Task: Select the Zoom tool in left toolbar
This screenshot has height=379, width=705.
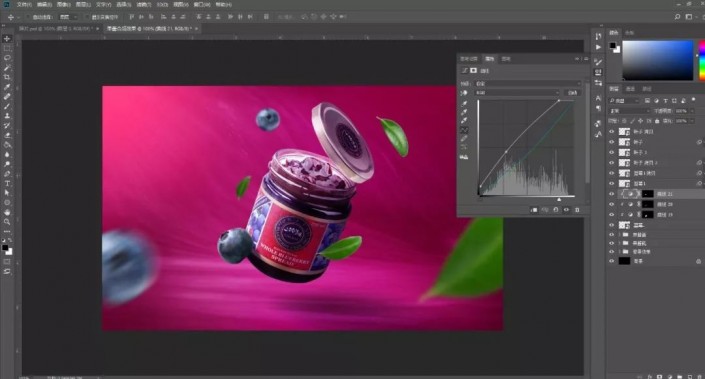Action: 7,222
